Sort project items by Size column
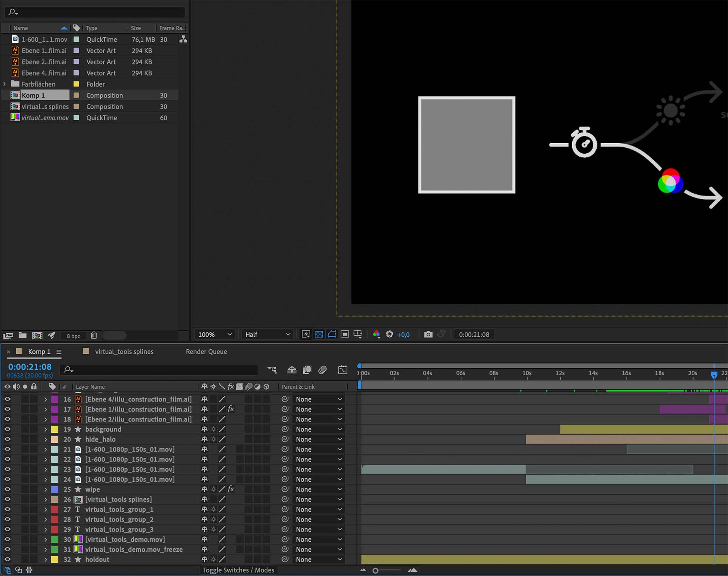728x576 pixels. (x=136, y=28)
